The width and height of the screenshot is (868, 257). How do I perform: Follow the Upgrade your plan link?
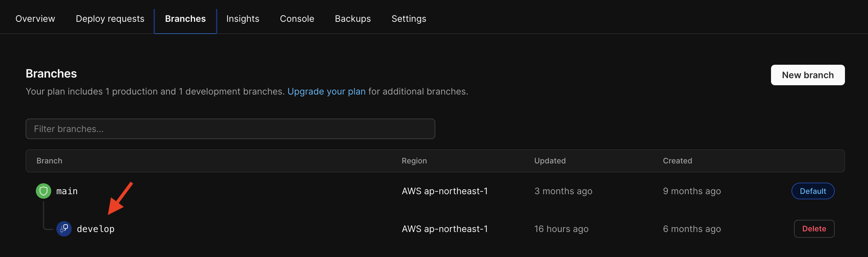(x=326, y=91)
